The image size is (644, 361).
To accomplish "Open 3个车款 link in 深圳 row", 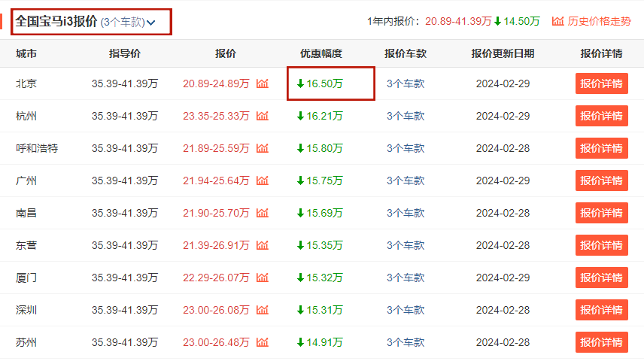I will (406, 310).
